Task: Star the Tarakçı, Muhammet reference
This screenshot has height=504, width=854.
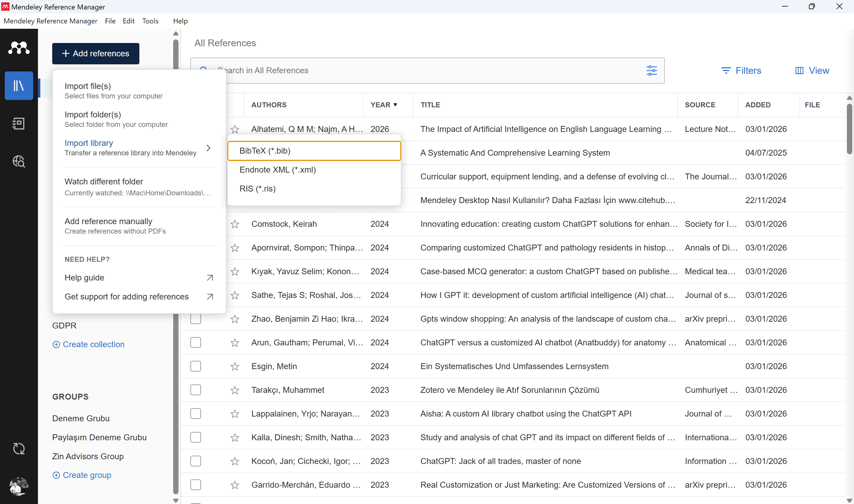Action: [x=235, y=390]
